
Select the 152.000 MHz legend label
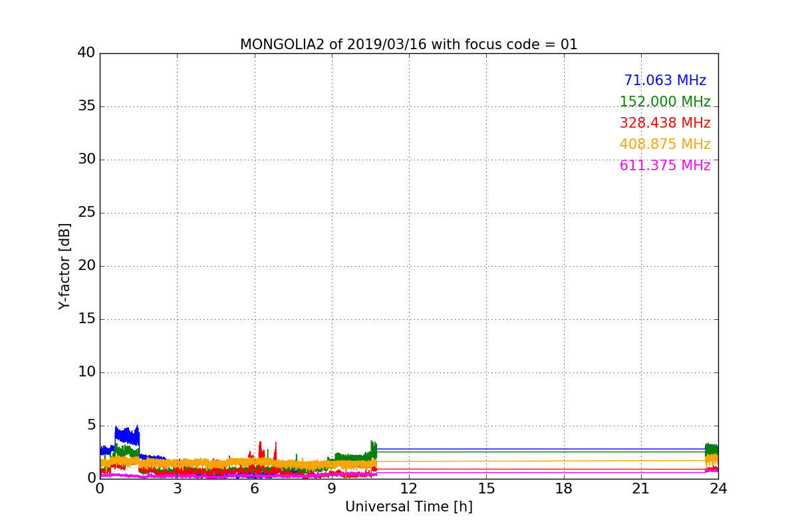[x=665, y=102]
